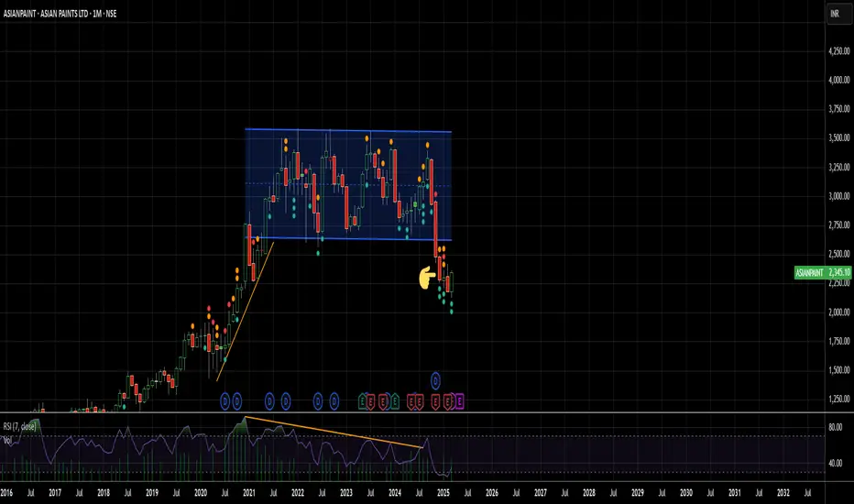Click the green ASIANPAINT 2,345.10 price label
This screenshot has width=854, height=504.
[823, 272]
